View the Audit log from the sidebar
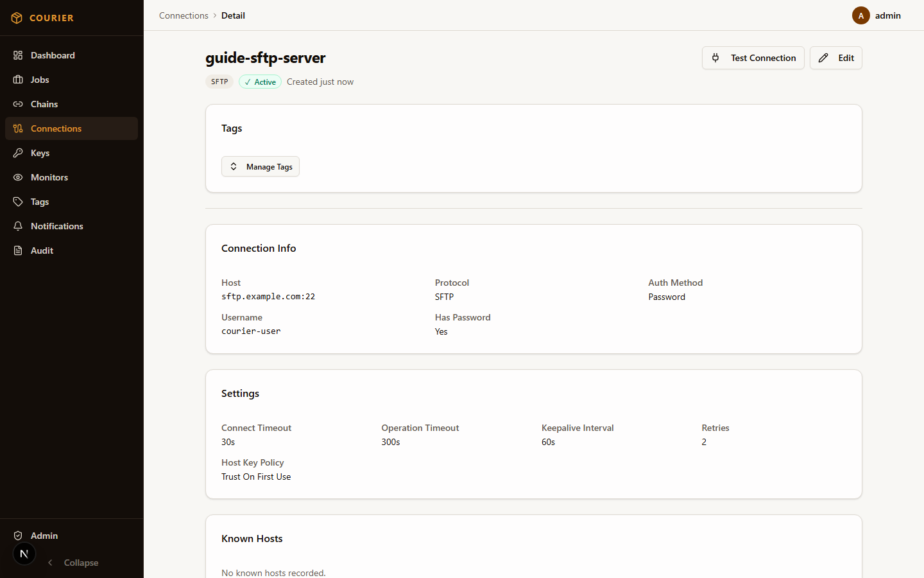This screenshot has width=924, height=578. pos(41,250)
